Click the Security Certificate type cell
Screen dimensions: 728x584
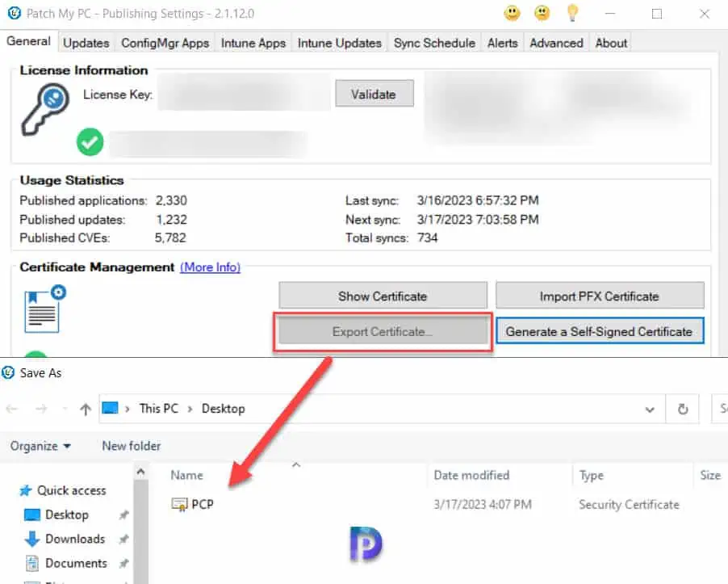pos(629,505)
